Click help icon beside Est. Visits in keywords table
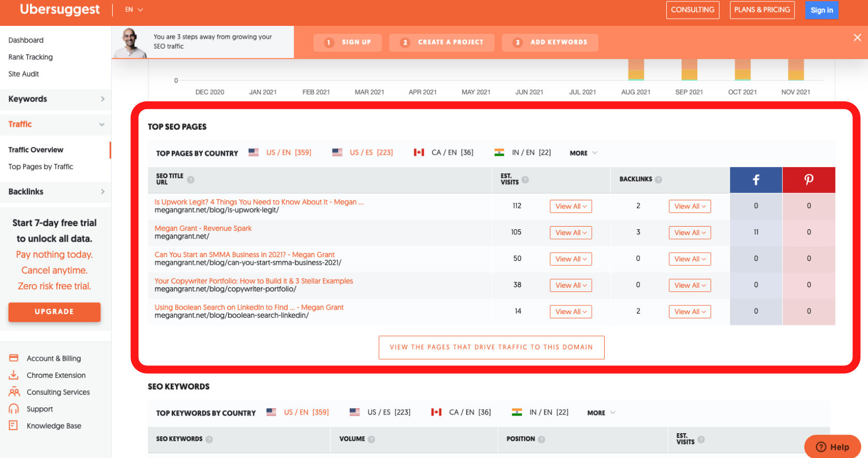868x458 pixels. 701,439
